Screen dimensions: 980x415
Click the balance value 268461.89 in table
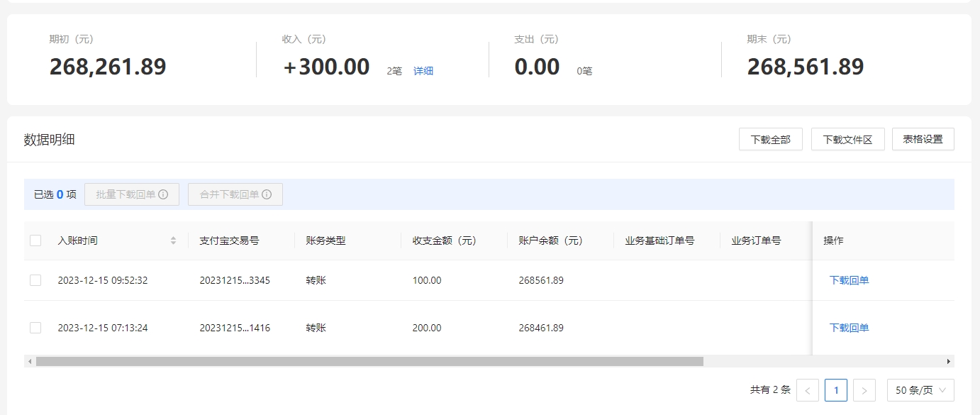pyautogui.click(x=541, y=328)
